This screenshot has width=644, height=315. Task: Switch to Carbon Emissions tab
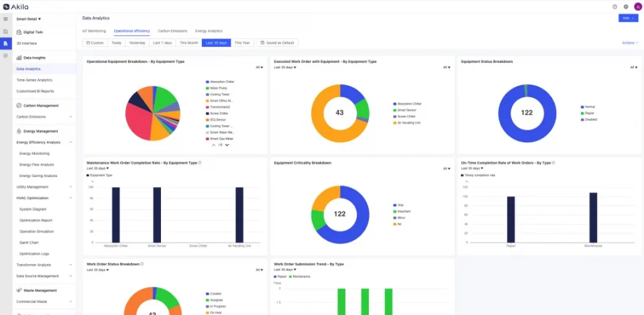172,31
